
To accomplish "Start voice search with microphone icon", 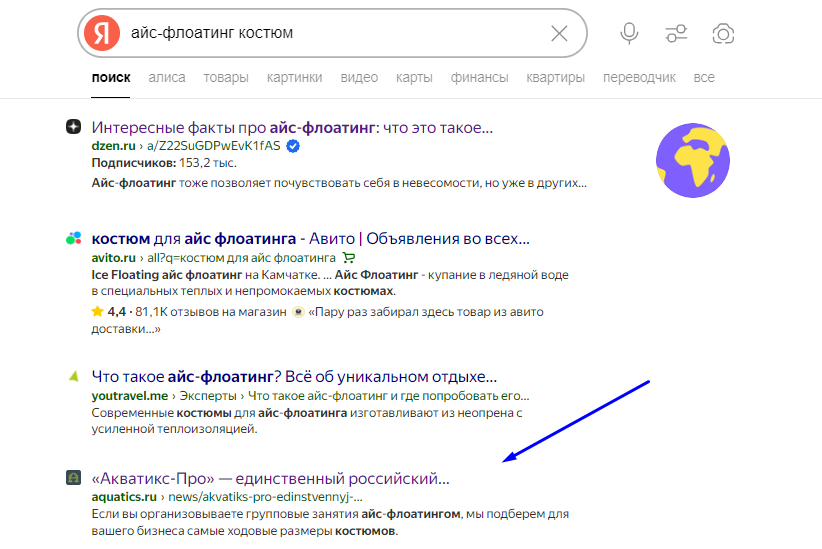I will click(629, 34).
